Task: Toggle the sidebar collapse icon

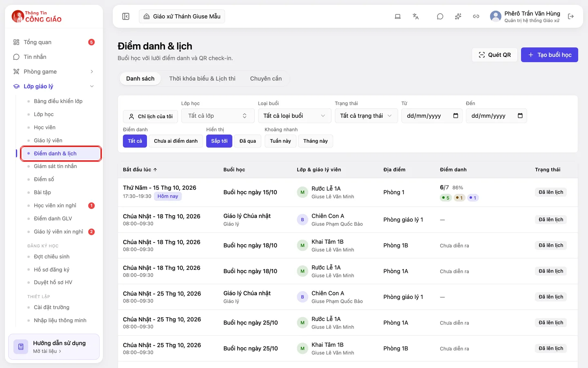Action: (x=126, y=16)
